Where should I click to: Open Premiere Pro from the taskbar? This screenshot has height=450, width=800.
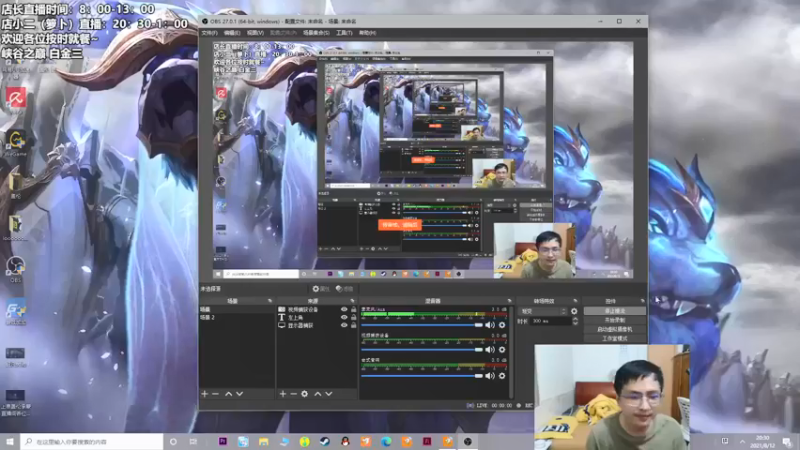[223, 441]
